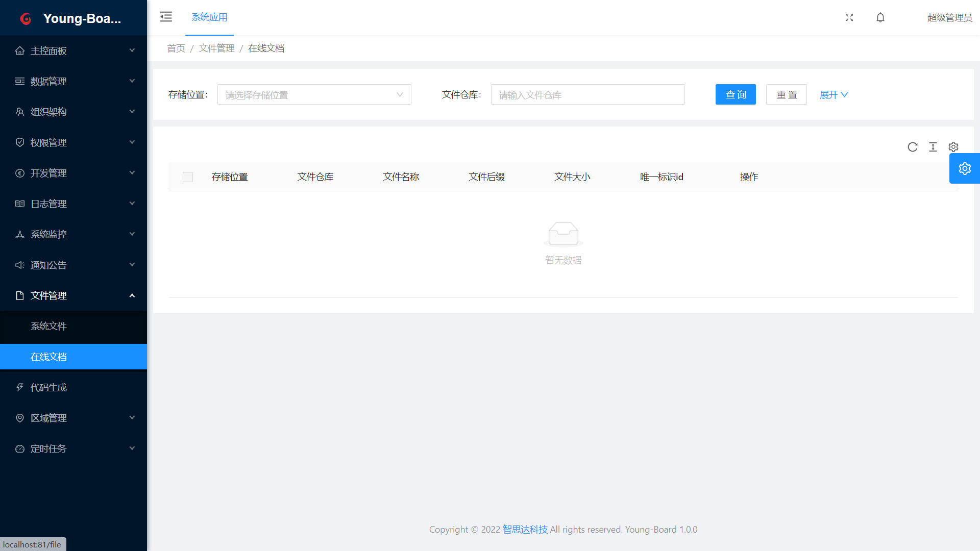Collapse the sidebar with the menu-fold icon
Screen dimensions: 980x551
[166, 17]
